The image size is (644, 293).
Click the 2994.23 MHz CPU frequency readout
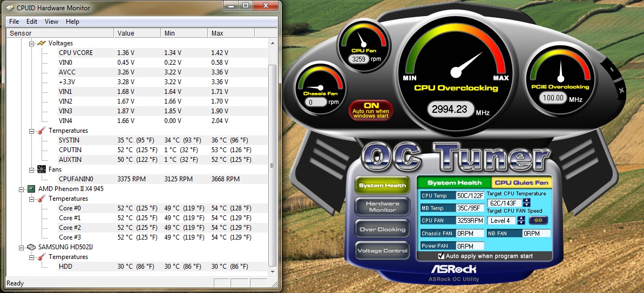tap(450, 109)
